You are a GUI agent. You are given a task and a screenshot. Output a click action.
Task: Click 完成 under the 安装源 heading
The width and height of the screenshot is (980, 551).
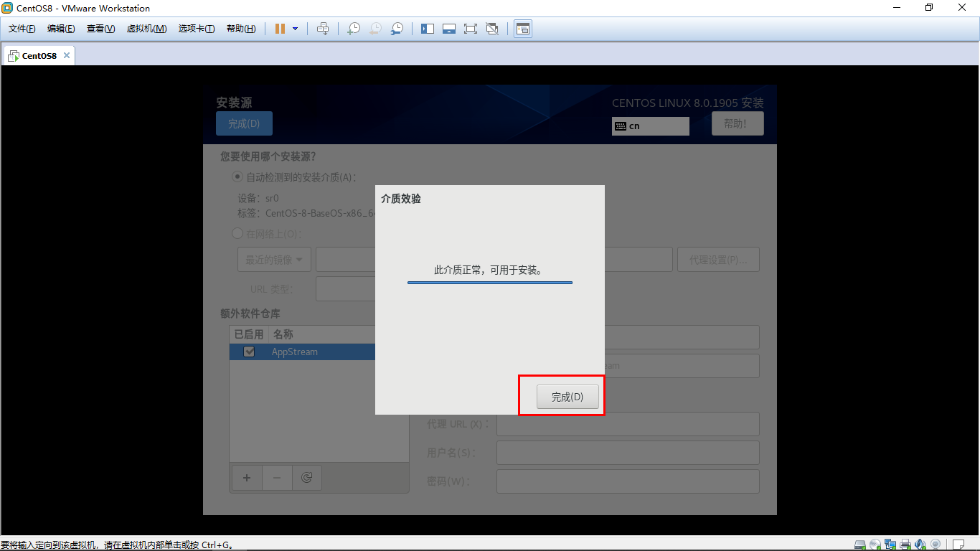tap(244, 123)
